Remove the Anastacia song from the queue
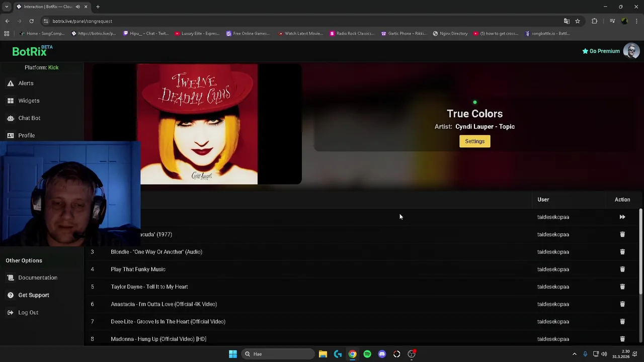The width and height of the screenshot is (644, 362). coord(622,304)
